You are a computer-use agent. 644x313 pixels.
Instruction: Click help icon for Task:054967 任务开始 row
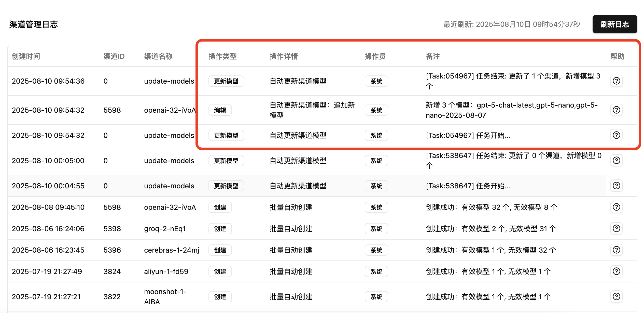(x=616, y=135)
